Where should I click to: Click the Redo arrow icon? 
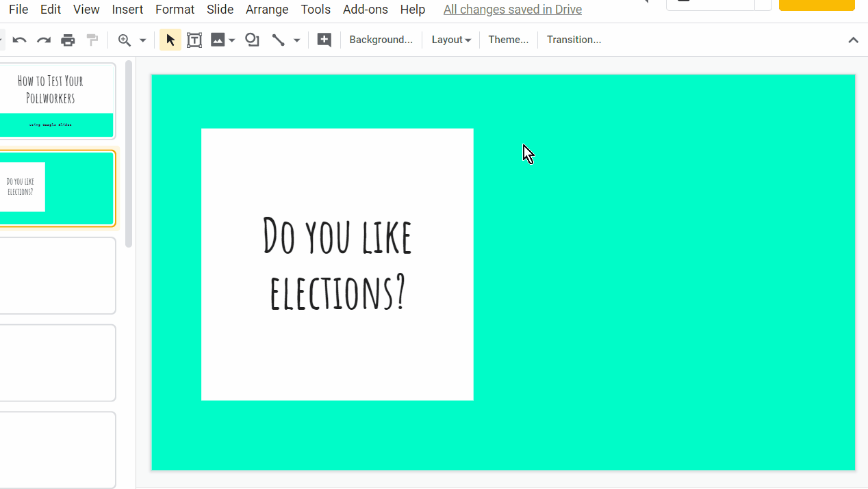pos(44,40)
